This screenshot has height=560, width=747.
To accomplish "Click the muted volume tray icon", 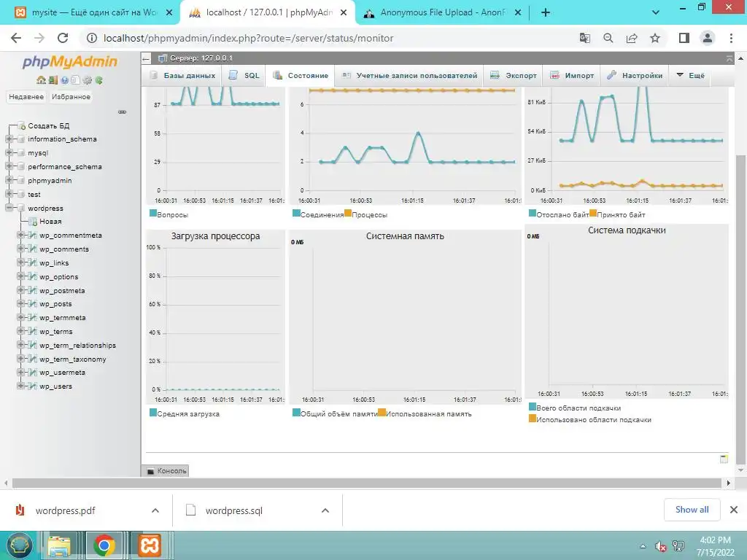I will pyautogui.click(x=660, y=546).
